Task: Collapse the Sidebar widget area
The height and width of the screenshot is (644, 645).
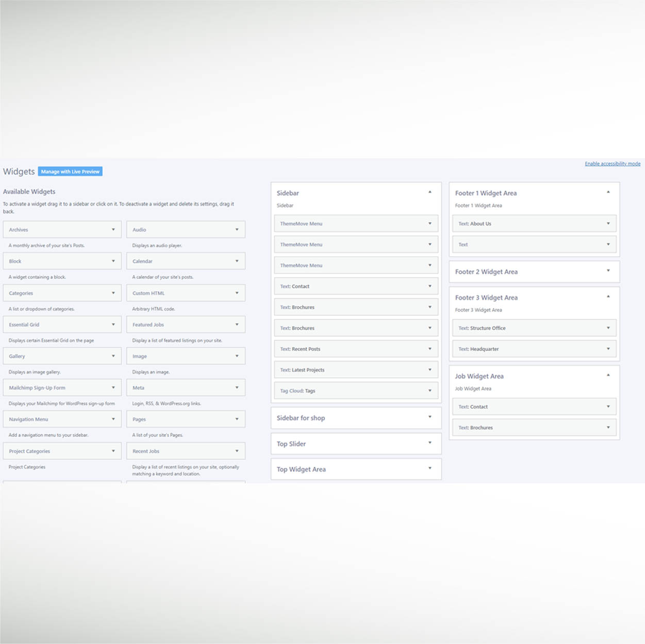Action: 429,192
